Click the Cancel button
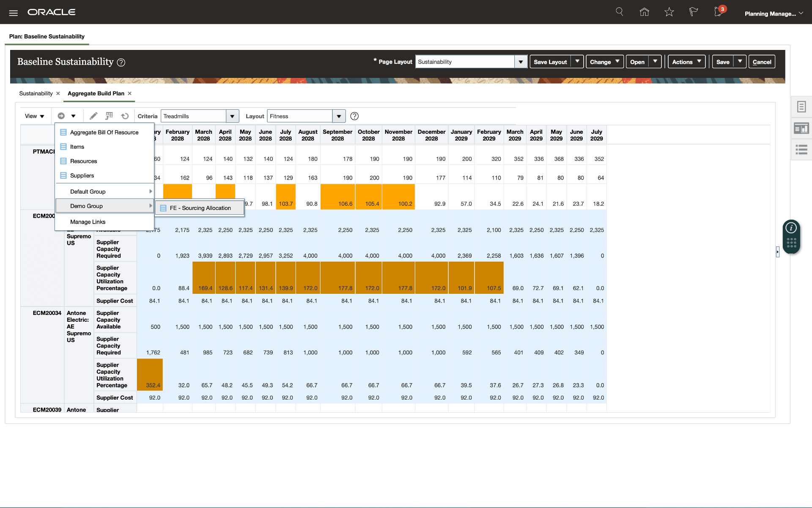This screenshot has width=812, height=508. tap(762, 62)
